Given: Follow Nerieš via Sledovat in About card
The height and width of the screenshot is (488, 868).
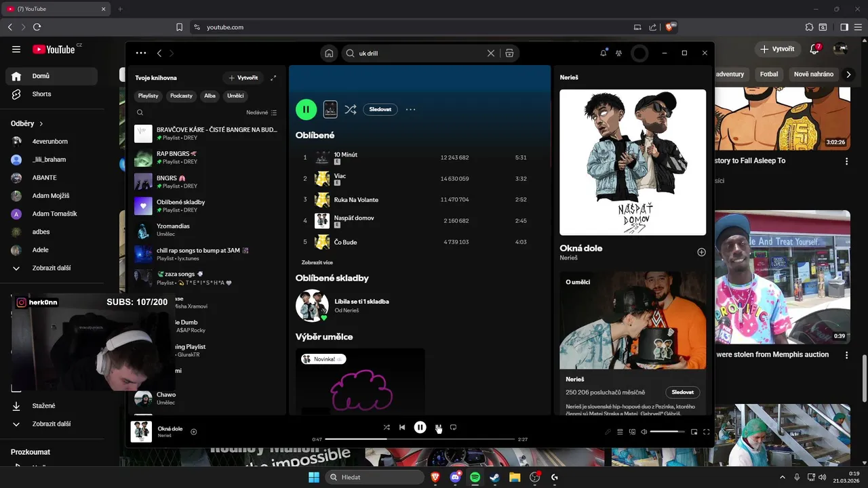Looking at the screenshot, I should pyautogui.click(x=683, y=392).
